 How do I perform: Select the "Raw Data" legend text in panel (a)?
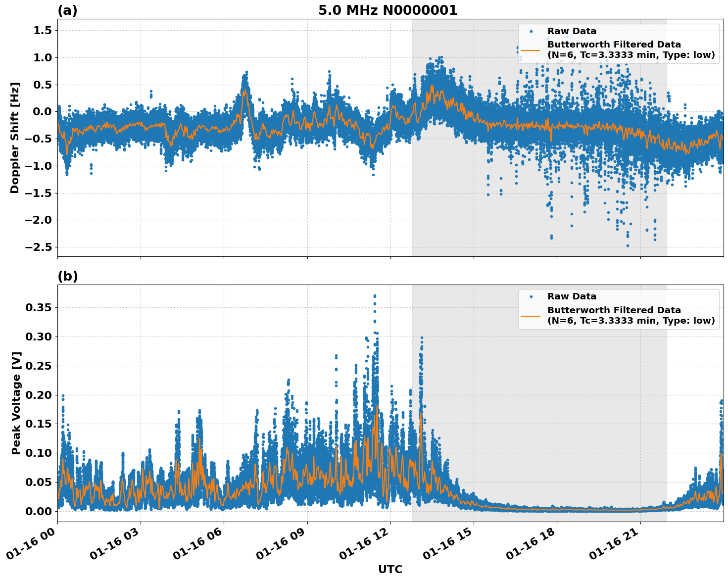[572, 31]
